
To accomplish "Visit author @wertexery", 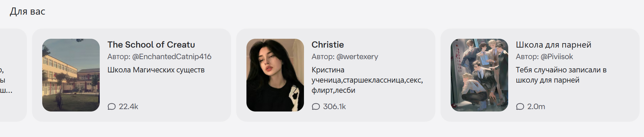I will coord(345,57).
